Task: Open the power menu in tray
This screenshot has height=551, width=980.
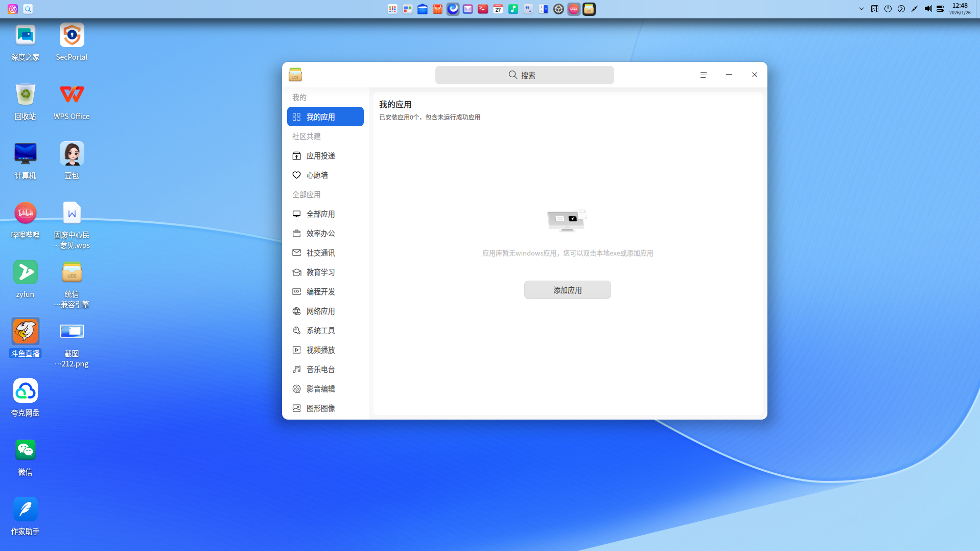Action: 888,9
